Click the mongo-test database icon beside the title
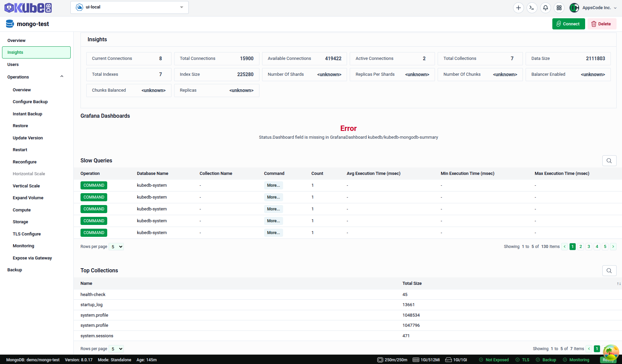The image size is (622, 364). click(9, 24)
